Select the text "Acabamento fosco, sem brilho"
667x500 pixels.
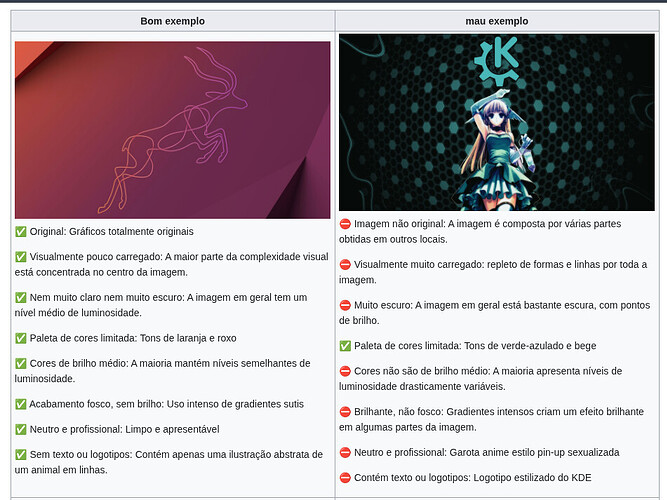(95, 404)
